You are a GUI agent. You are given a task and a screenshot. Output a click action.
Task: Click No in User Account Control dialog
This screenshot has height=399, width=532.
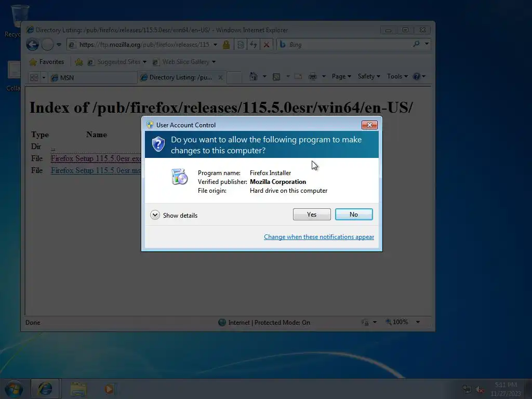pyautogui.click(x=353, y=215)
